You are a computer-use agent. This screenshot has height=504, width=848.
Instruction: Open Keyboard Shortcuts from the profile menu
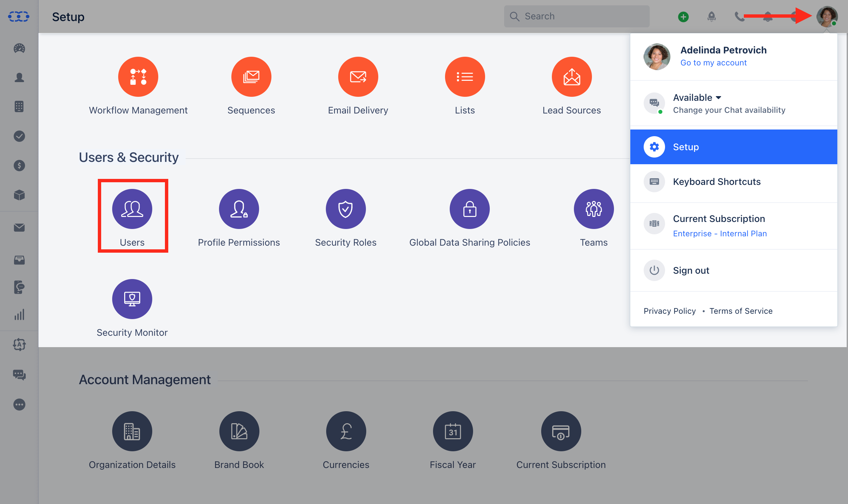[x=716, y=181]
